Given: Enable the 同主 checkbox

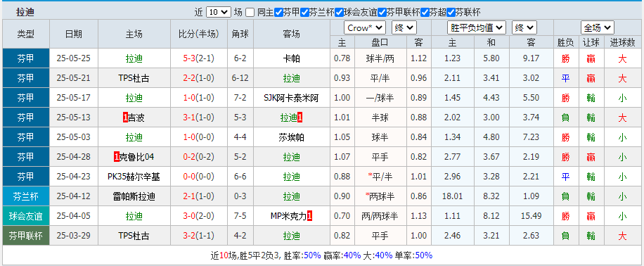Looking at the screenshot, I should coord(250,13).
